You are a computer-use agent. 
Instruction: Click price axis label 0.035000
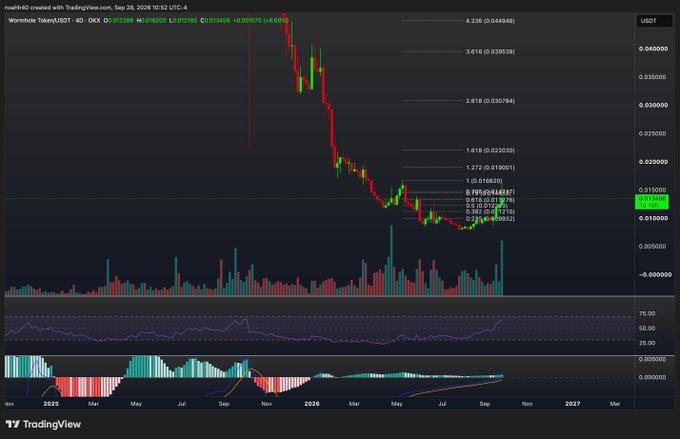[x=653, y=77]
